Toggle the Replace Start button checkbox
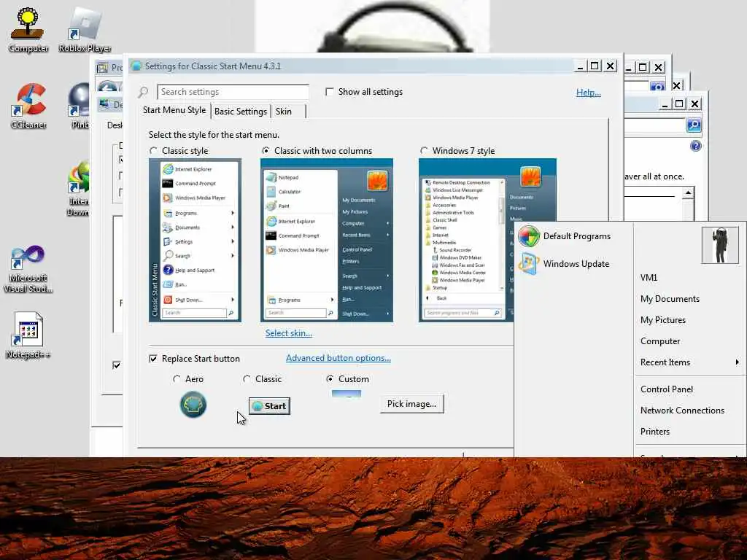The height and width of the screenshot is (560, 747). coord(153,359)
